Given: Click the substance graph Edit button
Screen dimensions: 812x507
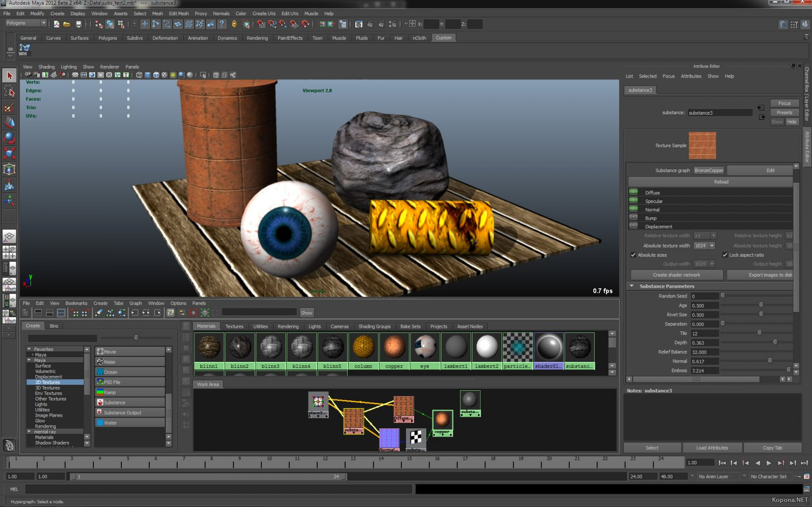Looking at the screenshot, I should 760,171.
